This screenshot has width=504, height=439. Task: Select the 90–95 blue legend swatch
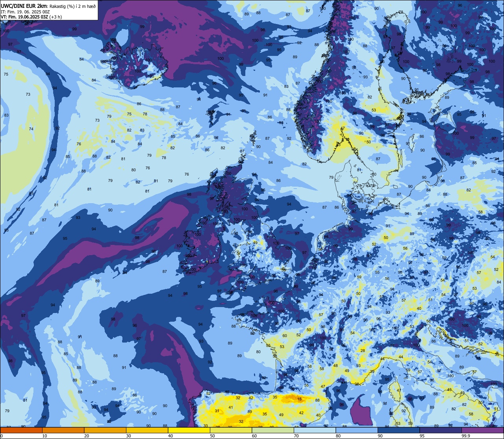(398, 430)
